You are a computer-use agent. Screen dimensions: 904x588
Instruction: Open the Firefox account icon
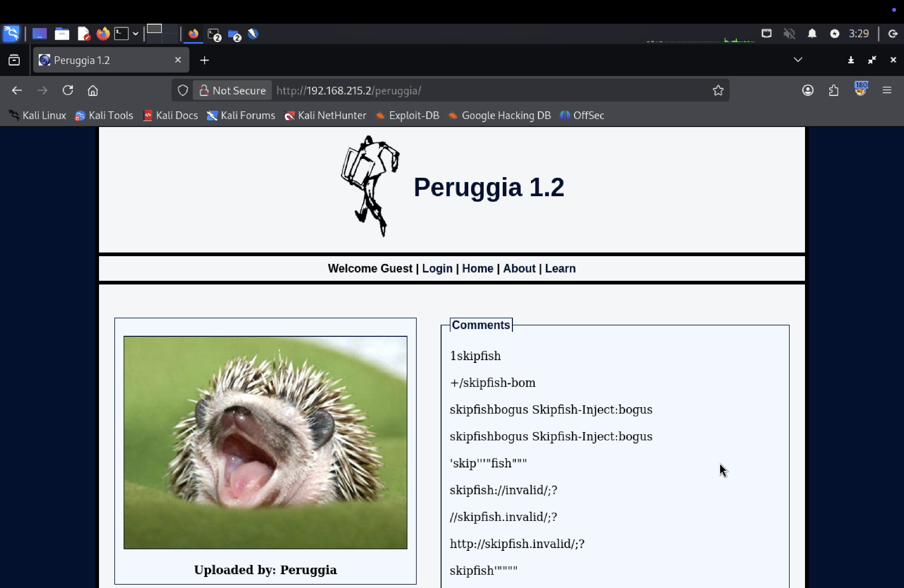(807, 90)
